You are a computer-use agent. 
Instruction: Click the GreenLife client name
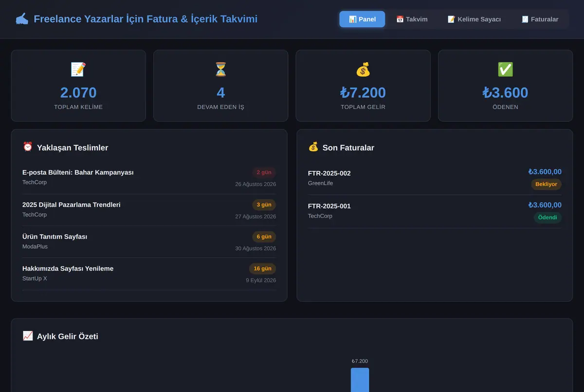pos(320,183)
